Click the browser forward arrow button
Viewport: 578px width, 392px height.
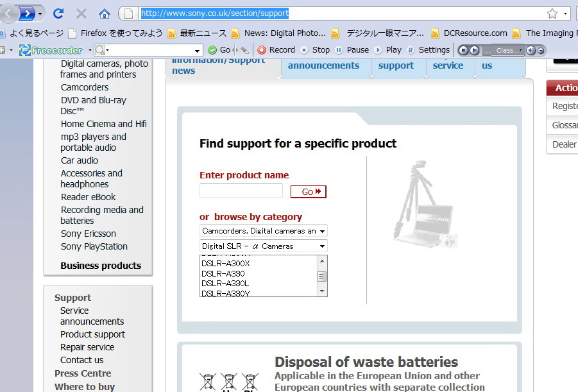click(27, 14)
